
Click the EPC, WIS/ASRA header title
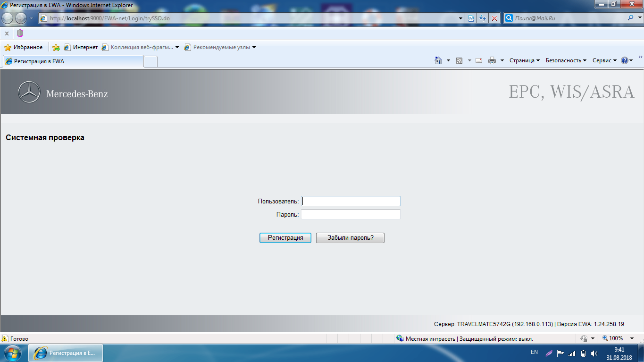pos(571,92)
